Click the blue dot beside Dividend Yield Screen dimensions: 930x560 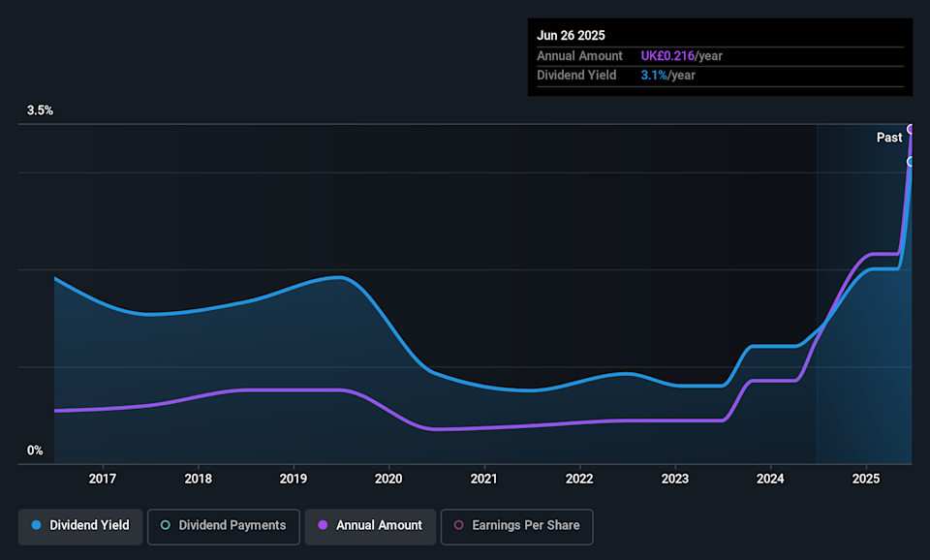click(x=36, y=525)
